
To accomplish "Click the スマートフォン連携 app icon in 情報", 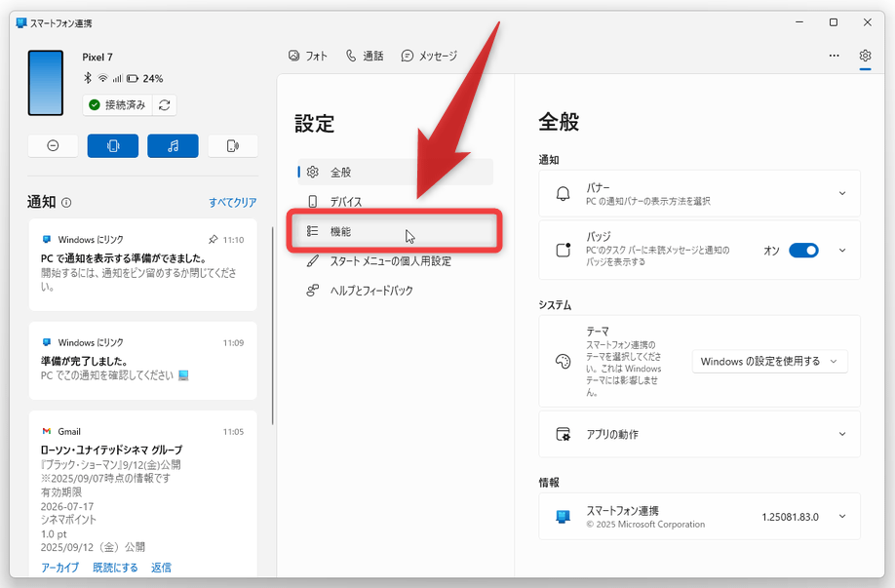I will click(563, 517).
